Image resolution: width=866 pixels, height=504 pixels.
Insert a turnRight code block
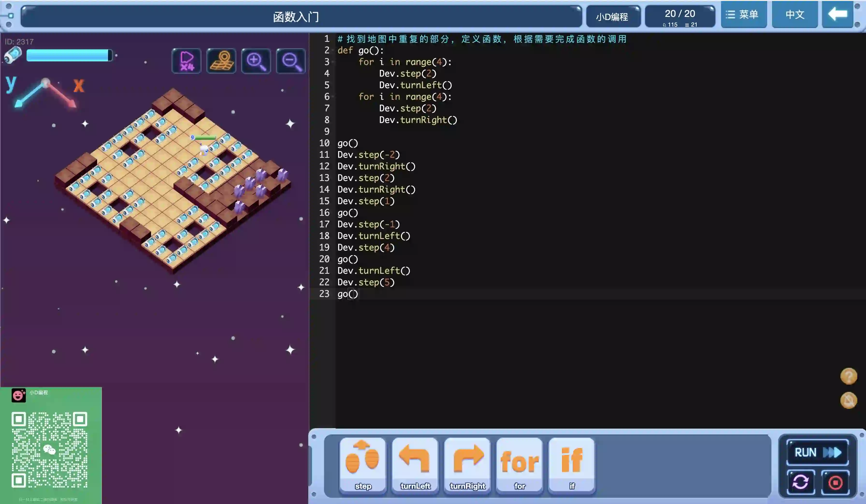(467, 464)
